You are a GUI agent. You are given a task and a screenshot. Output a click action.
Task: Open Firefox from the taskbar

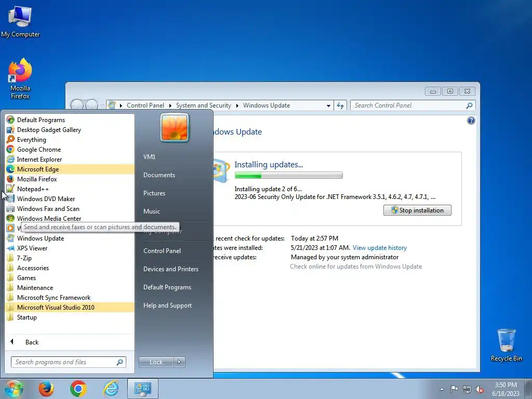tap(46, 389)
